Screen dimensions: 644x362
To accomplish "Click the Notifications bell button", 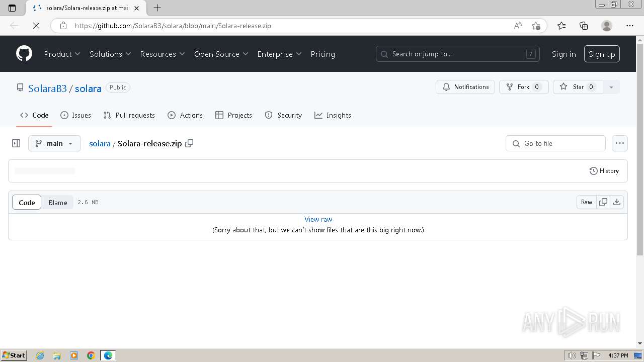I will click(x=465, y=87).
